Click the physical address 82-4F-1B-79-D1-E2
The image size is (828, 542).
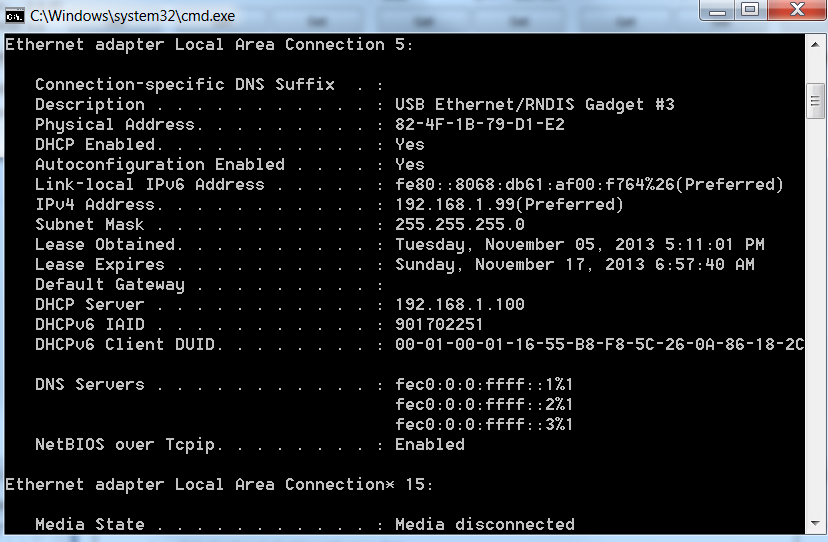click(x=480, y=125)
